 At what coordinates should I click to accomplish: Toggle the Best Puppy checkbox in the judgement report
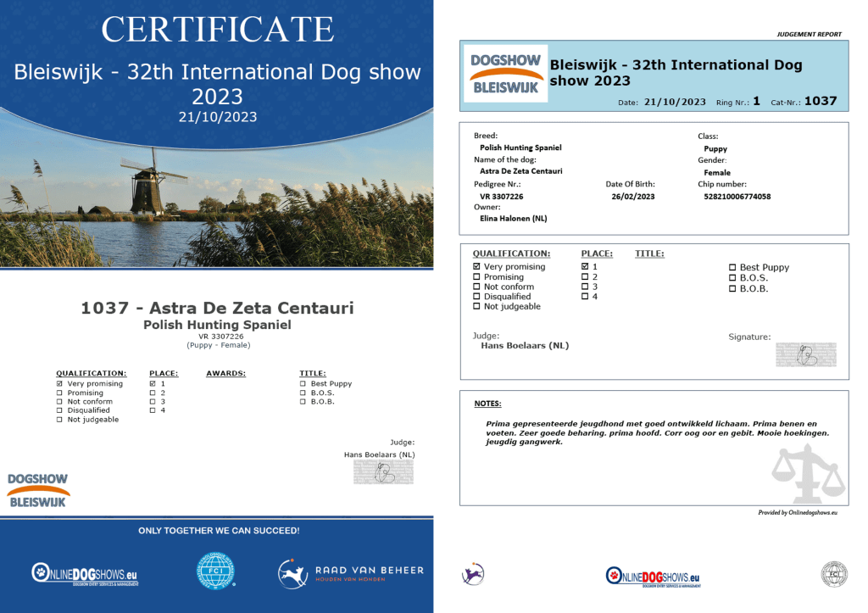[733, 268]
